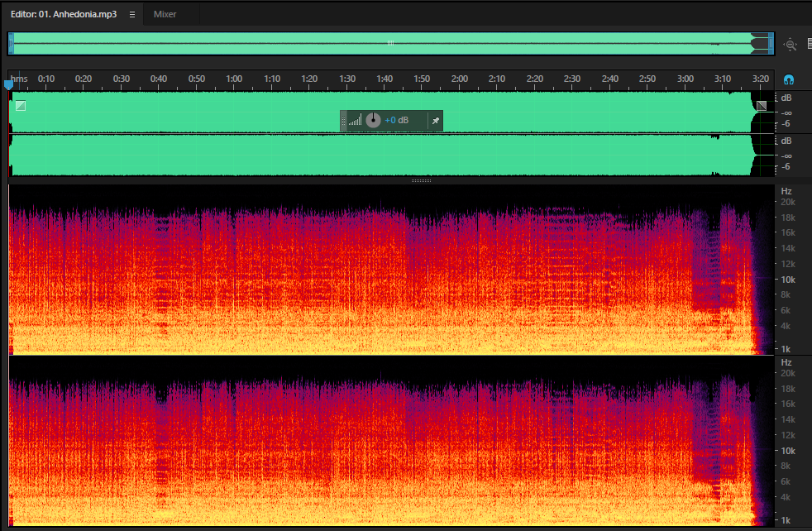
Task: Select the Editor: 01. Anhedonia.mp3 tab
Action: click(64, 14)
